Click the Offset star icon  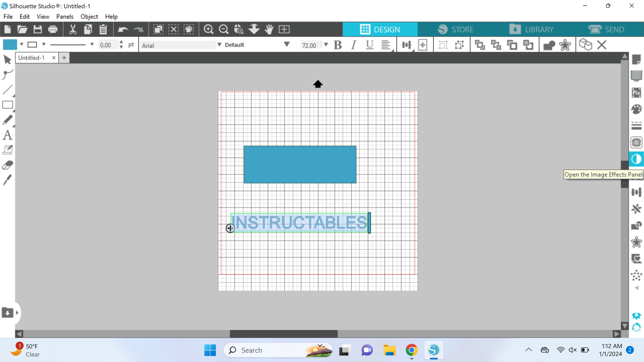coord(565,45)
